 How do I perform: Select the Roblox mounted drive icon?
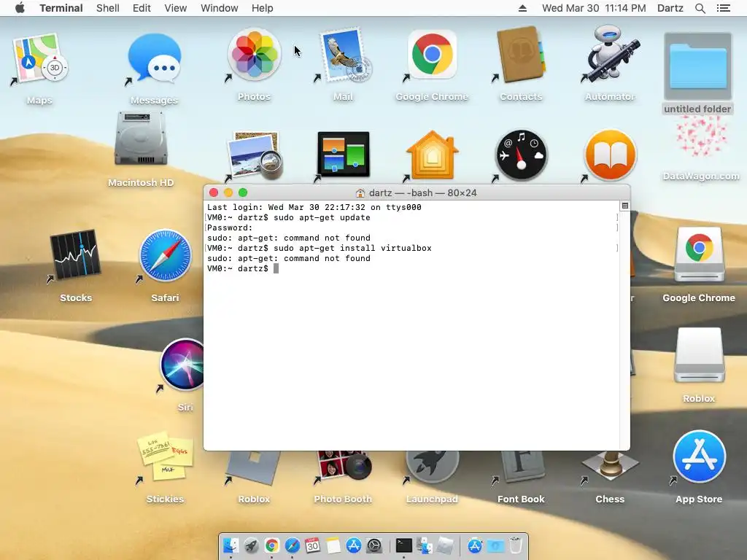click(699, 355)
